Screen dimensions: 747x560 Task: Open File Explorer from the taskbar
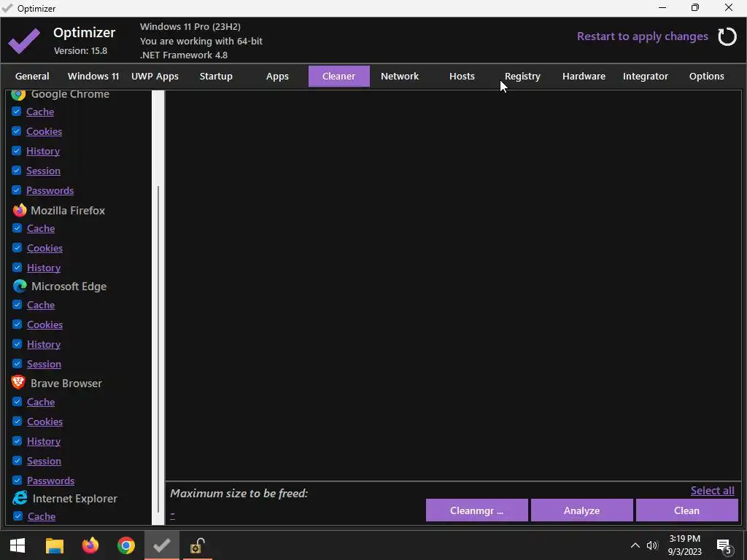pos(54,545)
